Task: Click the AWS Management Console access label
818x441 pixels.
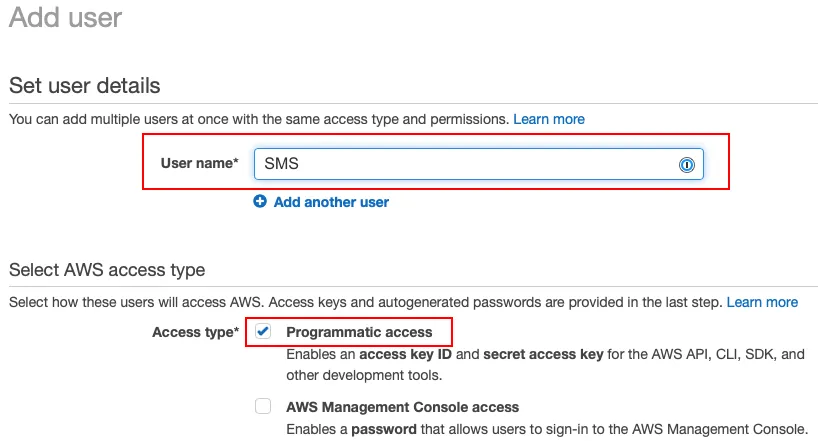Action: 402,407
